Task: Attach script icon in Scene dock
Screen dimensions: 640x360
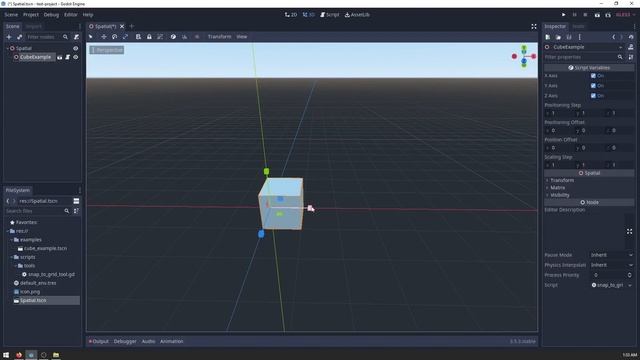Action: [x=76, y=37]
